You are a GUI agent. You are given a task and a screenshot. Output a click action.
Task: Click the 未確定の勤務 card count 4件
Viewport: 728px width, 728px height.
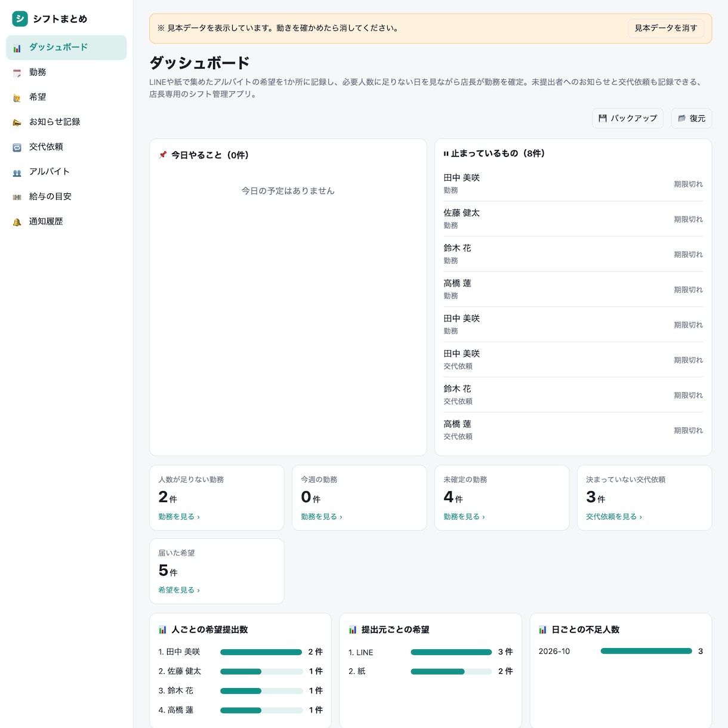tap(453, 497)
